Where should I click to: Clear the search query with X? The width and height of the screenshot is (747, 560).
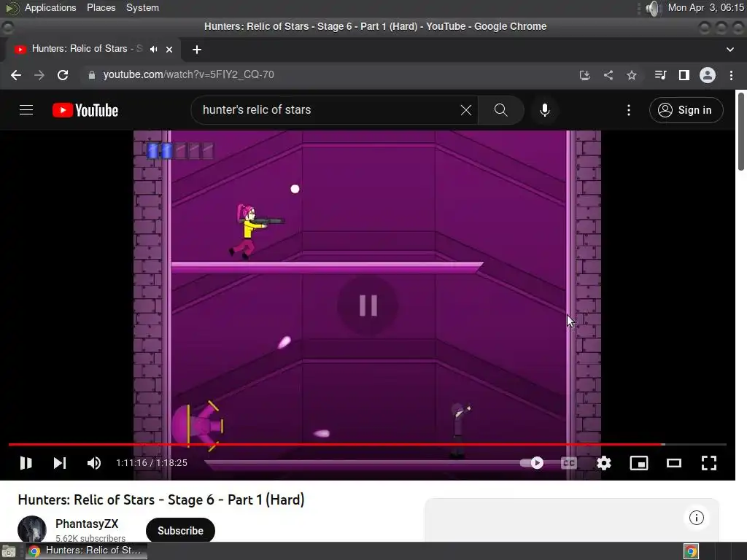point(466,110)
